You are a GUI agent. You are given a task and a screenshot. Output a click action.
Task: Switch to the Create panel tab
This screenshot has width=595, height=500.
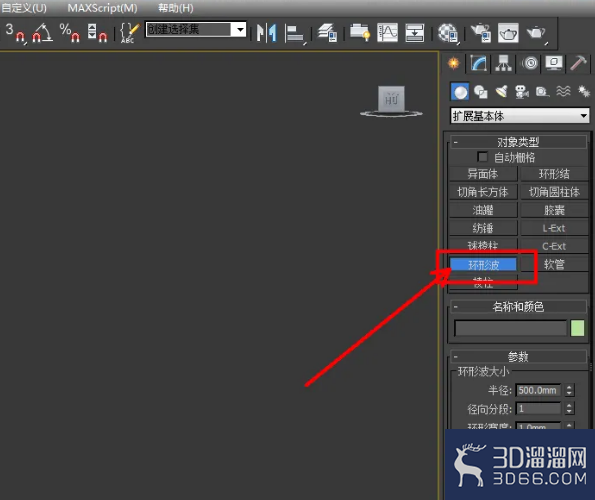point(453,63)
